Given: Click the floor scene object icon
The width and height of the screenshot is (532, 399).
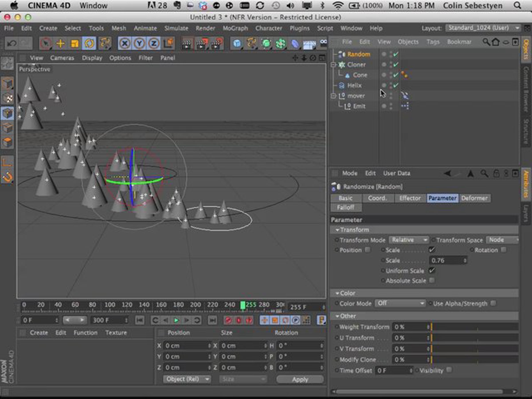Looking at the screenshot, I should tap(309, 44).
